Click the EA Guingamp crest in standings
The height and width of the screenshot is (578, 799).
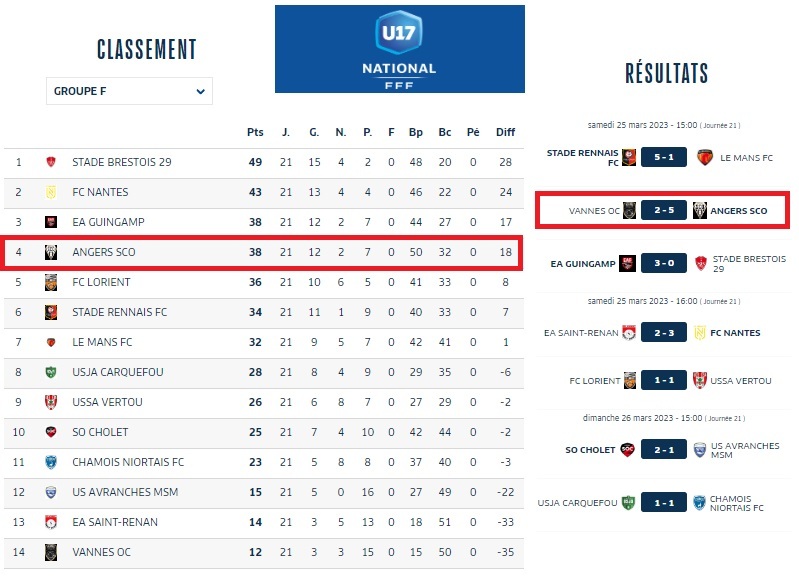pyautogui.click(x=51, y=222)
